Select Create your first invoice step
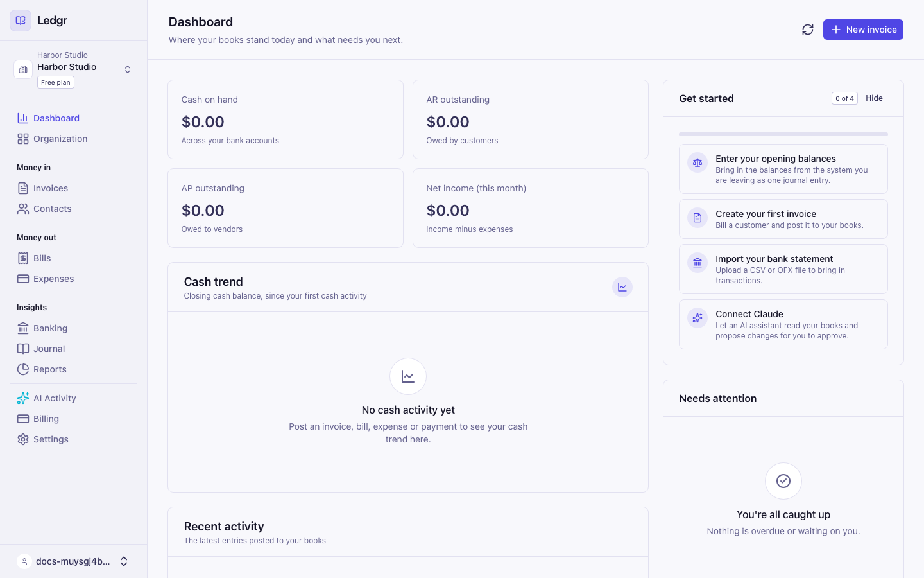 pyautogui.click(x=783, y=219)
